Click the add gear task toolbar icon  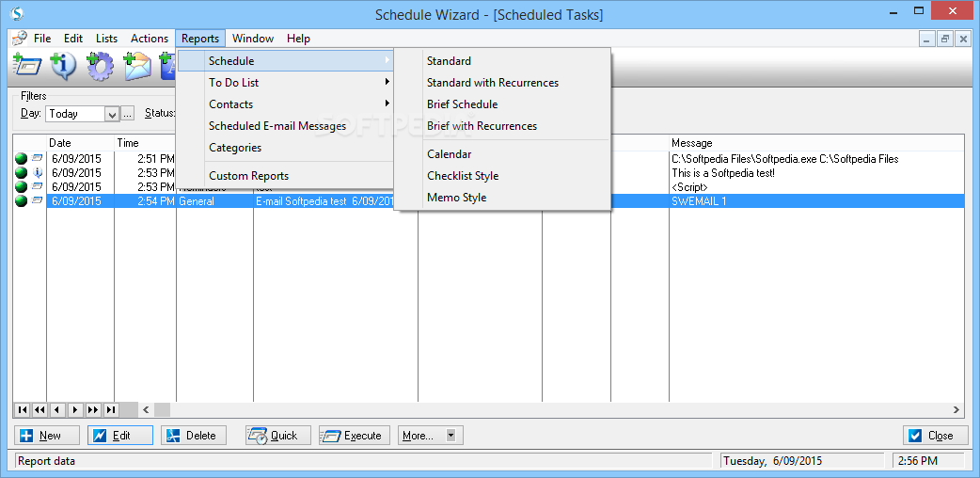point(100,66)
